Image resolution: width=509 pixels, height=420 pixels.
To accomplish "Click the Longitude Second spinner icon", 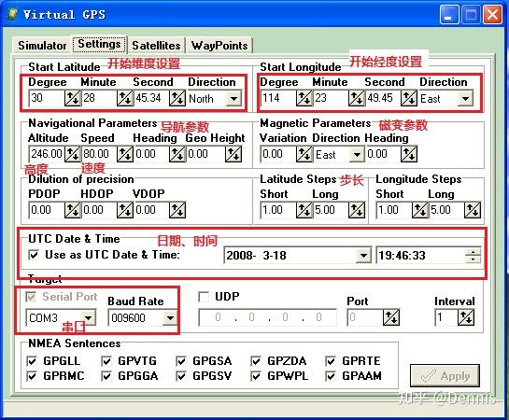I will pos(409,98).
